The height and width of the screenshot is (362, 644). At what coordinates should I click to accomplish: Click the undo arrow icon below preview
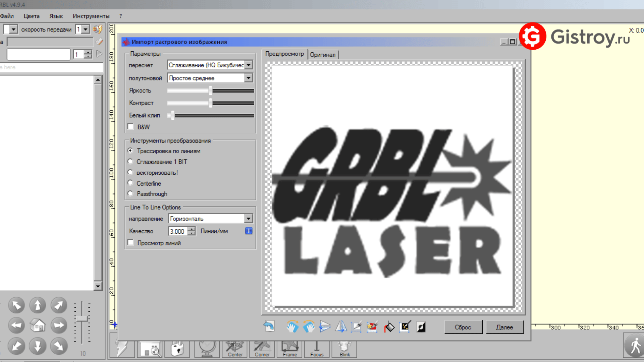tap(269, 326)
